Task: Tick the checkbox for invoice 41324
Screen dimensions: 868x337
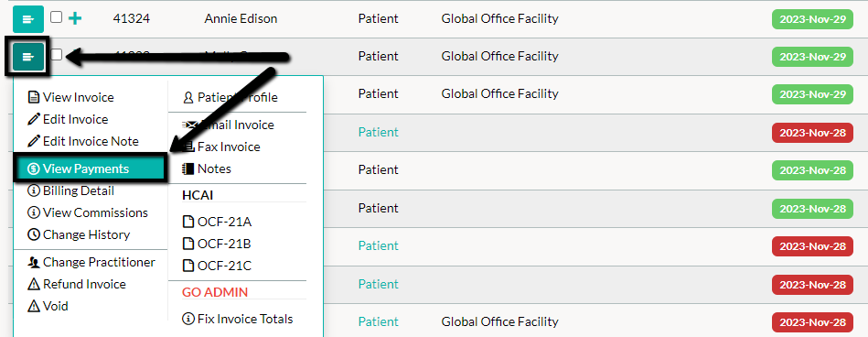Action: (57, 17)
